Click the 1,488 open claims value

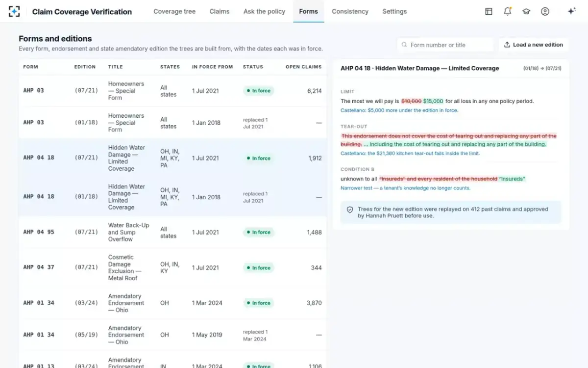coord(315,232)
